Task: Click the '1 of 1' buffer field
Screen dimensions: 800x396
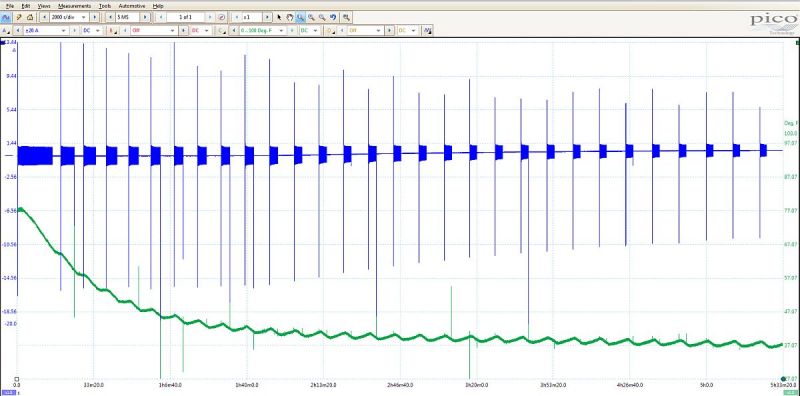Action: point(185,17)
